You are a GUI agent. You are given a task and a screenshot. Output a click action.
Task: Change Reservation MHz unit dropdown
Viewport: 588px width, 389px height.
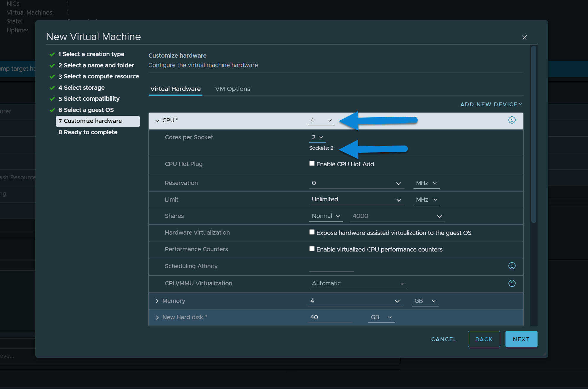pos(427,183)
